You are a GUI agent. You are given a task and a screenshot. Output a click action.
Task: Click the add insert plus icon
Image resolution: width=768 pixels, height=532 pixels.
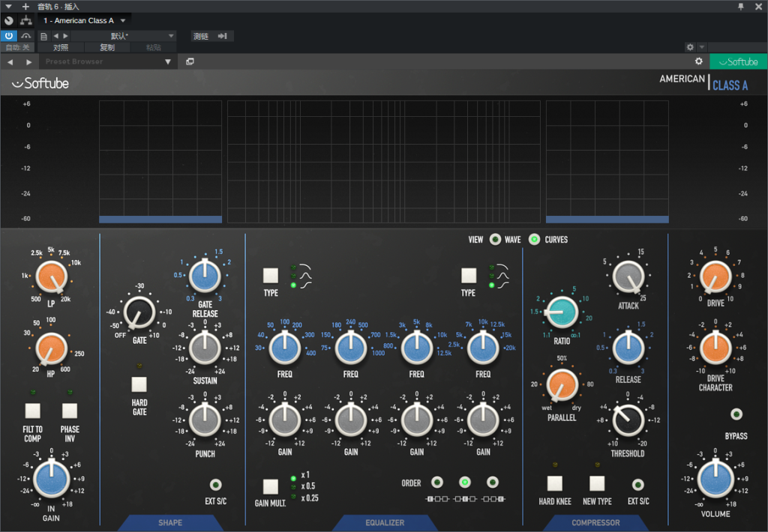[25, 6]
